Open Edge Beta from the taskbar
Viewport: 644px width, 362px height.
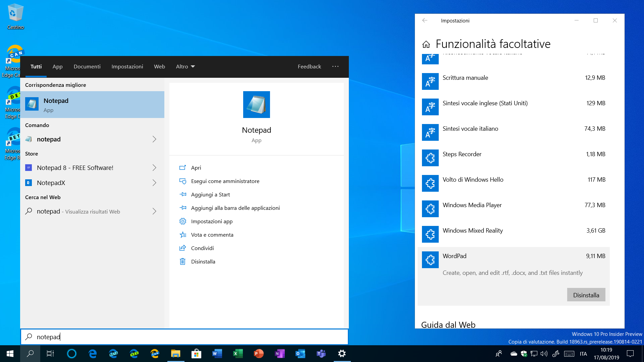point(113,354)
